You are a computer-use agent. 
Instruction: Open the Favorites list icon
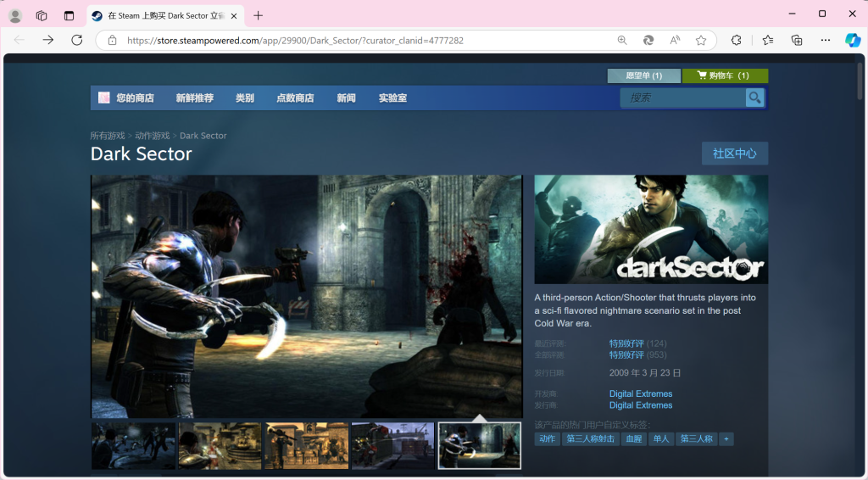768,41
